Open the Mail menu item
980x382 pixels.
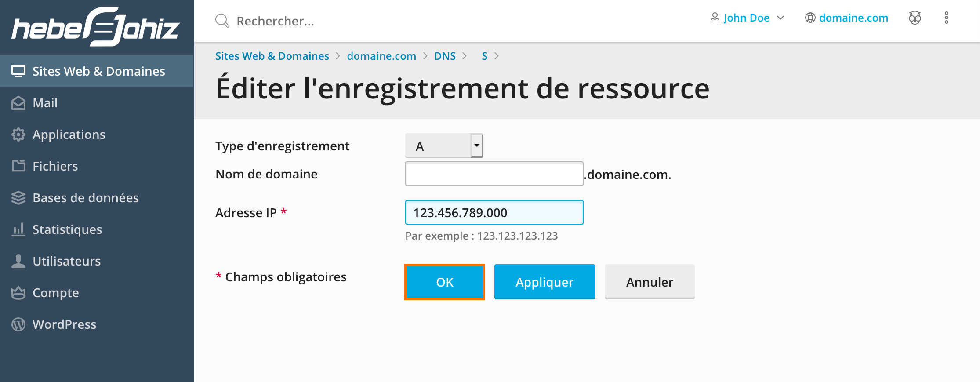[x=97, y=103]
